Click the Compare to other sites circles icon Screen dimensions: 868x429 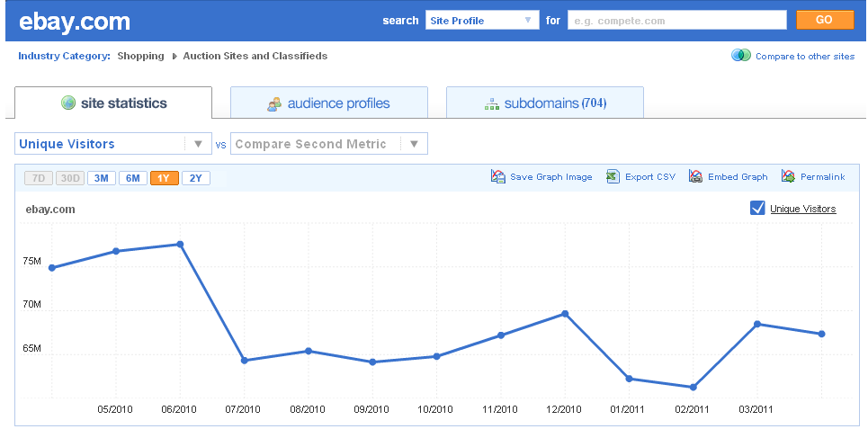(x=740, y=56)
